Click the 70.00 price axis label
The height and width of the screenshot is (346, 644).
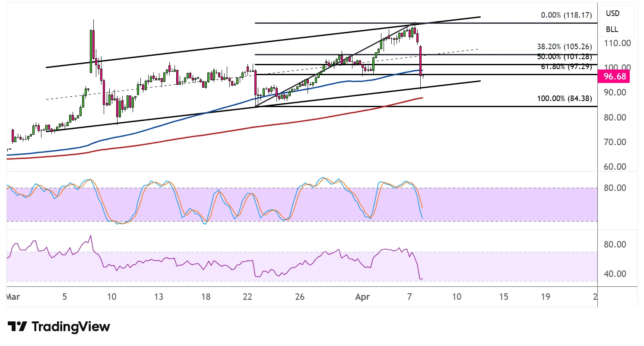point(618,142)
